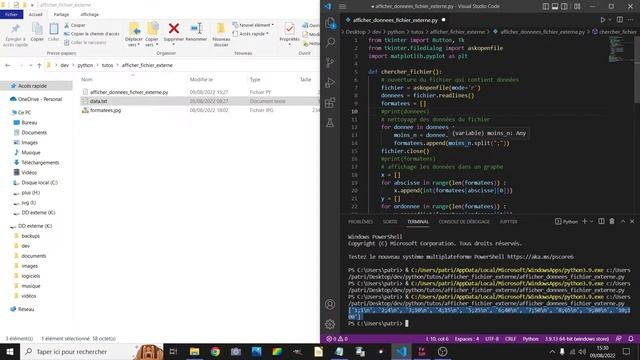Click Épingler à Accès rapide
Screen dimensions: 640x360
(15, 34)
